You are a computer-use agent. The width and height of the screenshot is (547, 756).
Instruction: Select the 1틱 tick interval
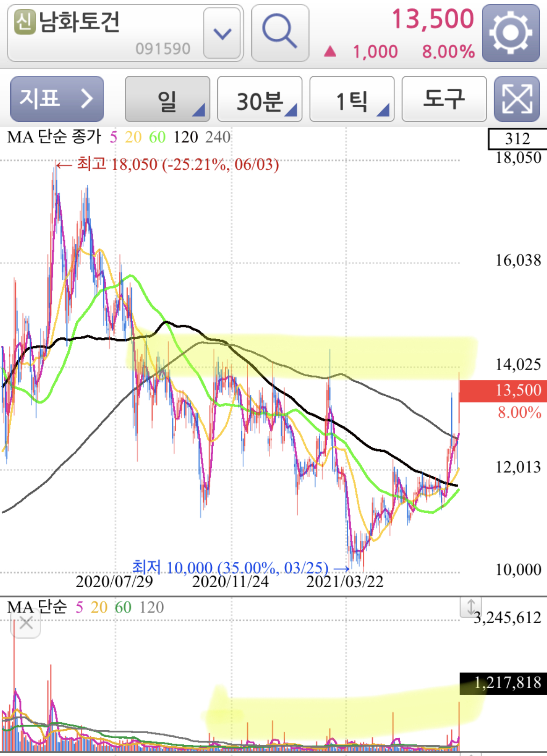pyautogui.click(x=352, y=99)
